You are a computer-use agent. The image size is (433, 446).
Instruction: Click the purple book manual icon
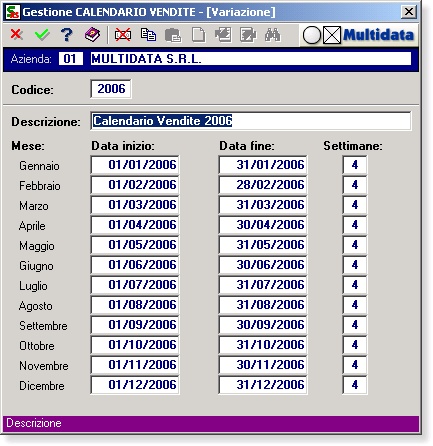[x=92, y=34]
